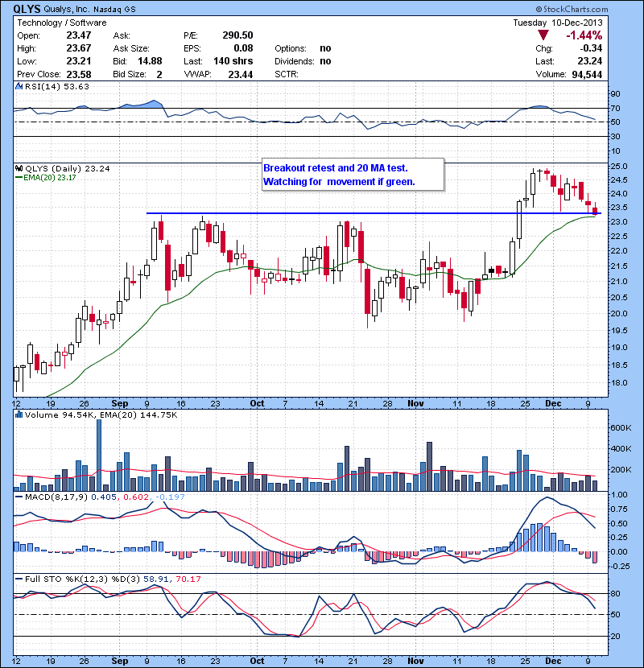This screenshot has height=668, width=644.
Task: Click the tallest volume bar in late August
Action: pyautogui.click(x=99, y=455)
